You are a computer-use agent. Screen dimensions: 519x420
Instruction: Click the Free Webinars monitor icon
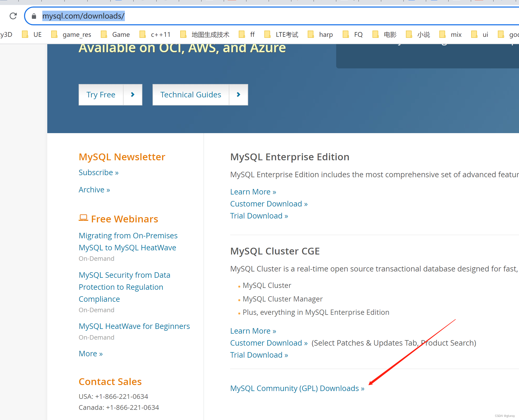click(x=83, y=218)
